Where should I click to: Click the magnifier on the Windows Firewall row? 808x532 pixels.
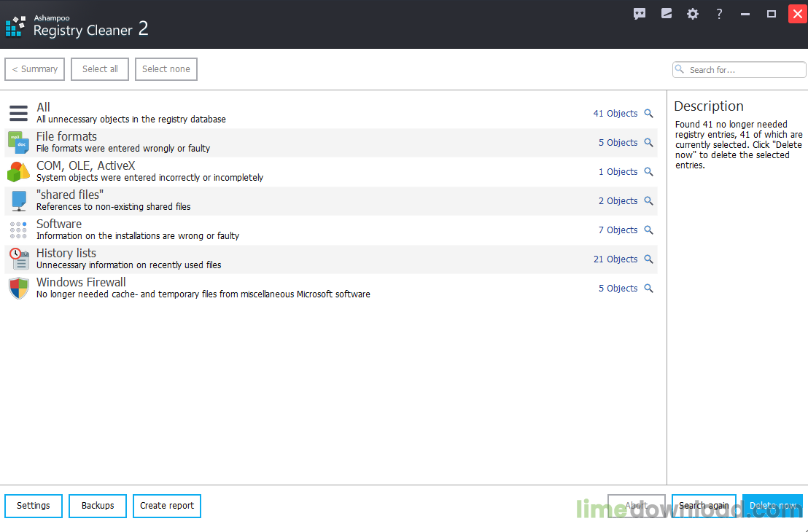click(649, 288)
